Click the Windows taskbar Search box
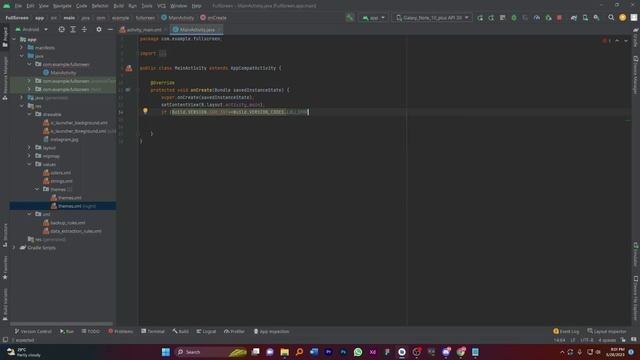This screenshot has width=640, height=360. (211, 352)
